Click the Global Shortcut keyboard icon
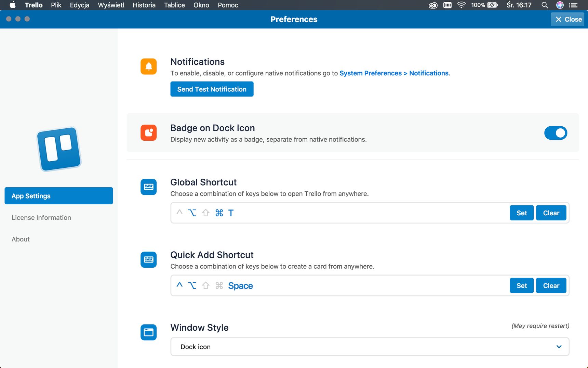The width and height of the screenshot is (588, 368). (148, 187)
